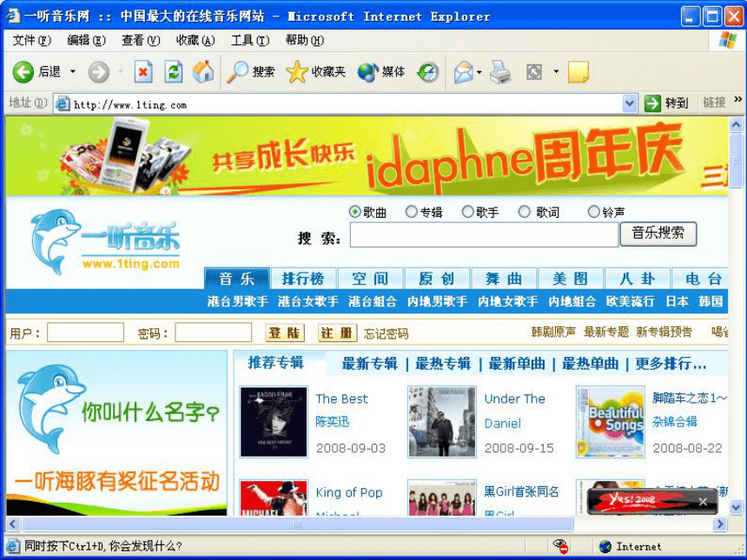
Task: Open the 编辑 menu
Action: point(86,41)
